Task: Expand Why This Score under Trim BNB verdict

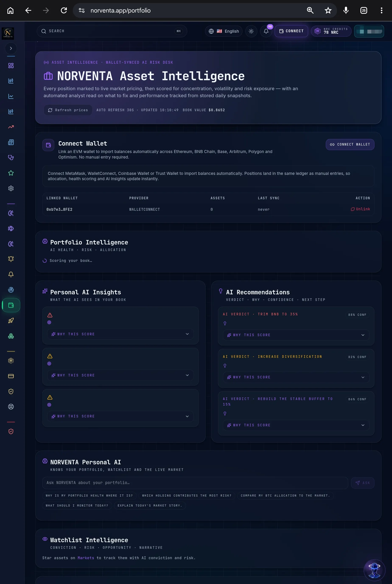Action: (296, 335)
